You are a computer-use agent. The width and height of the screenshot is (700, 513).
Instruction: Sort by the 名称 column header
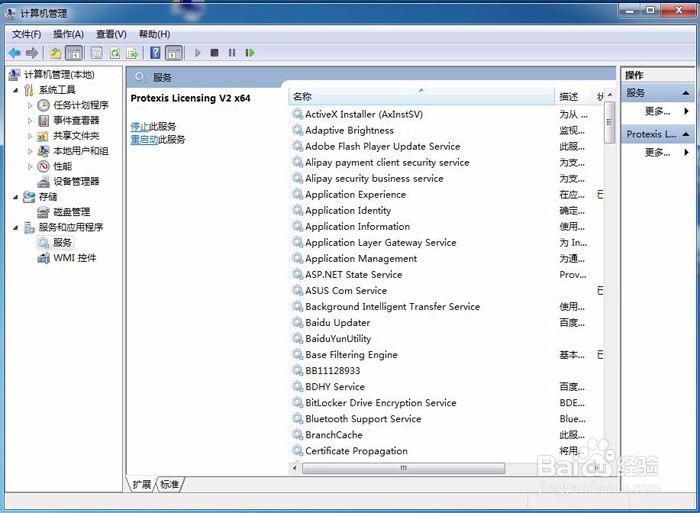click(421, 96)
